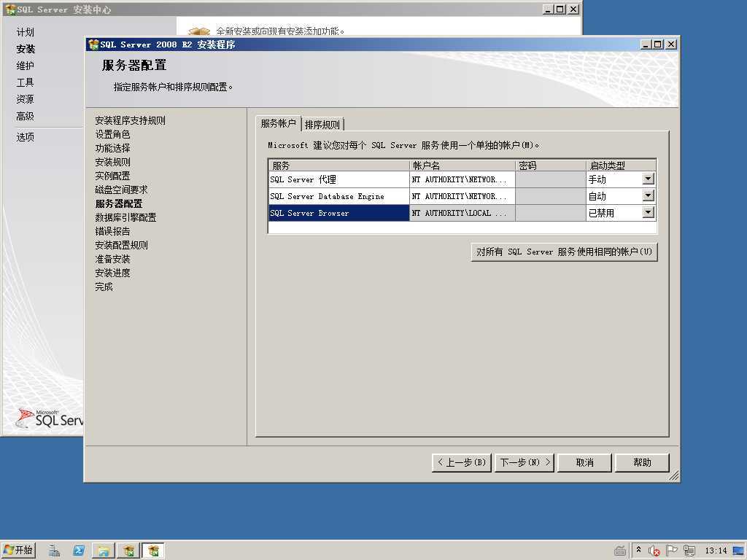Launch PowerShell from the taskbar
The height and width of the screenshot is (560, 747).
click(x=79, y=551)
